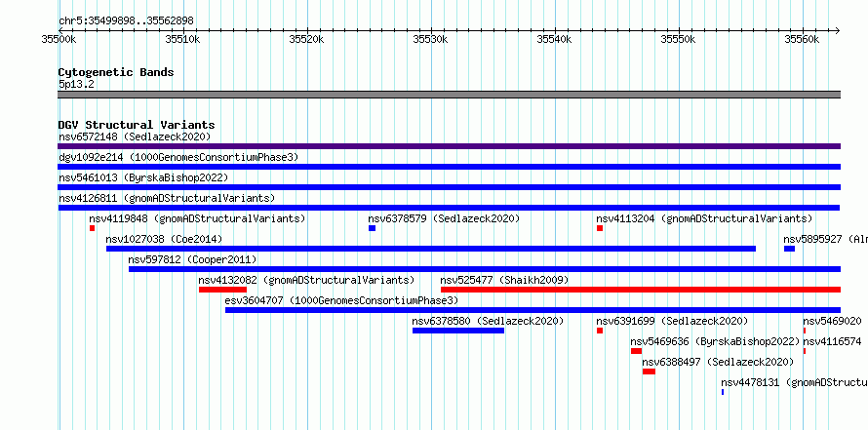Viewport: 868px width, 430px height.
Task: Open variant label nsv6378579 (Sedlazeck2020)
Action: (x=444, y=218)
